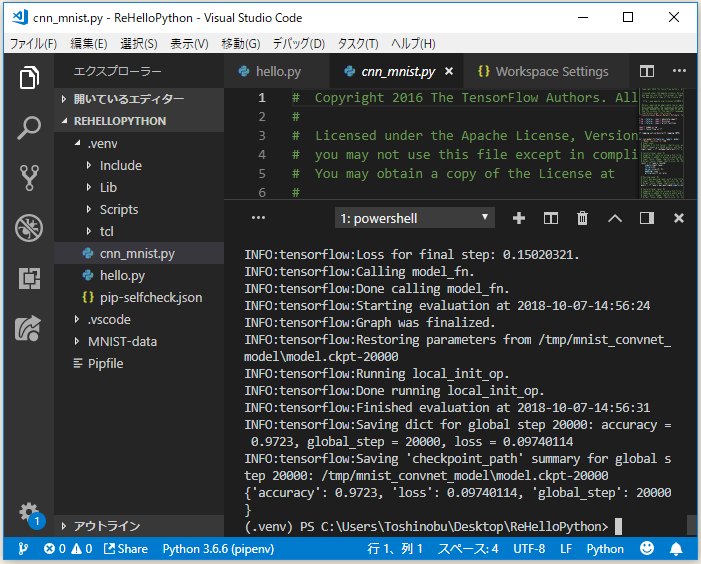Open pip-selfcheck.json file
The height and width of the screenshot is (564, 701).
(x=139, y=297)
